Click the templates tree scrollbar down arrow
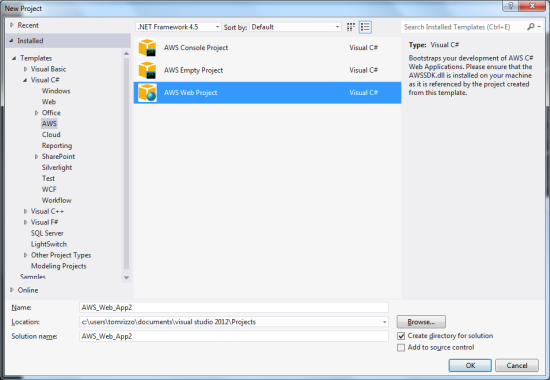The width and height of the screenshot is (550, 380). point(126,278)
